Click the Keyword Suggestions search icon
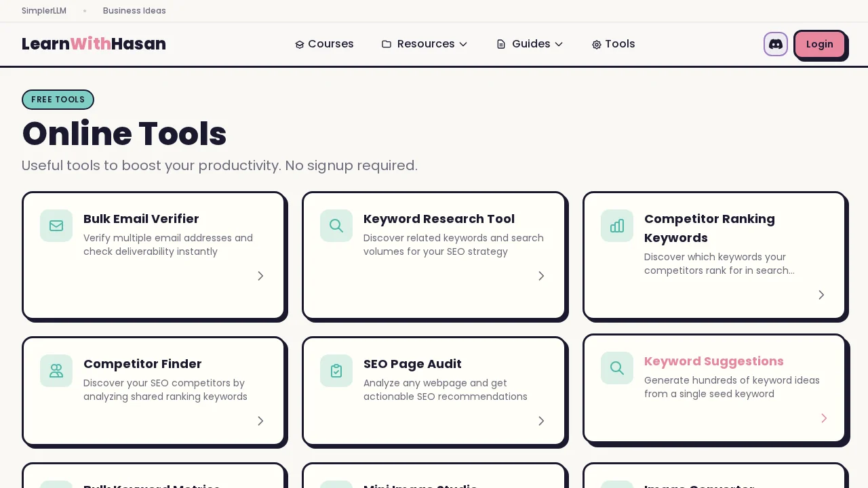Viewport: 868px width, 488px height. point(617,368)
